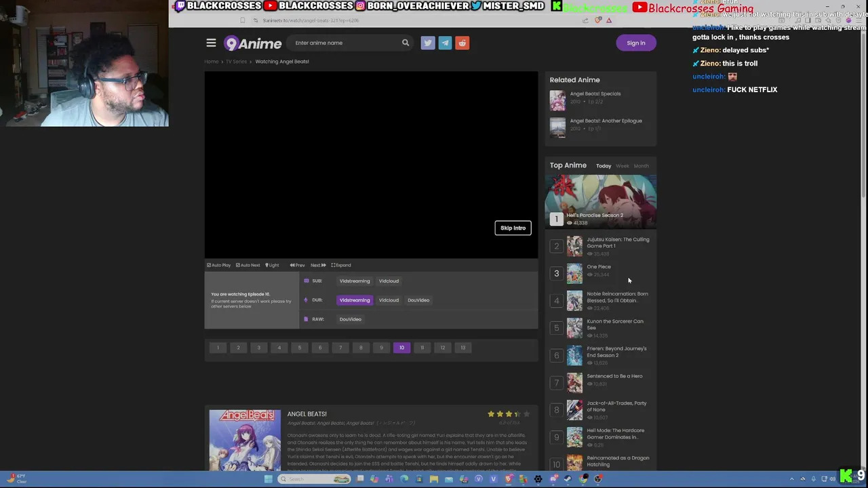Go to previous episode with Prev
Screen dimensions: 868x488
click(297, 265)
